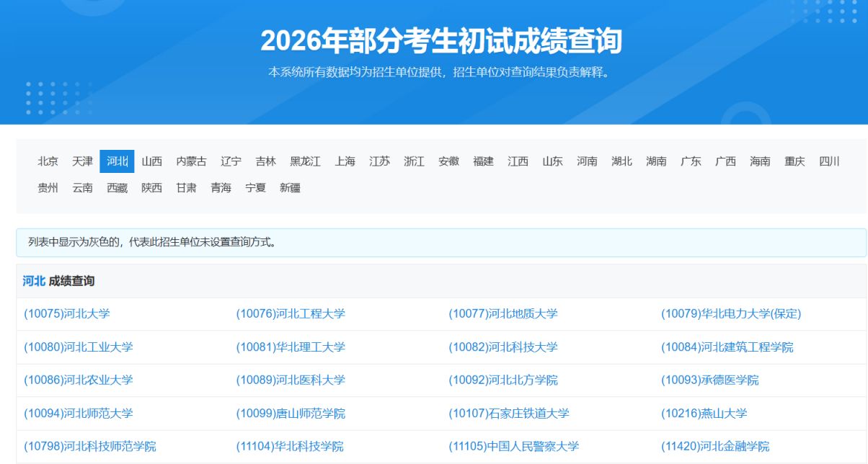Click the 宁夏 province tab

click(x=256, y=188)
